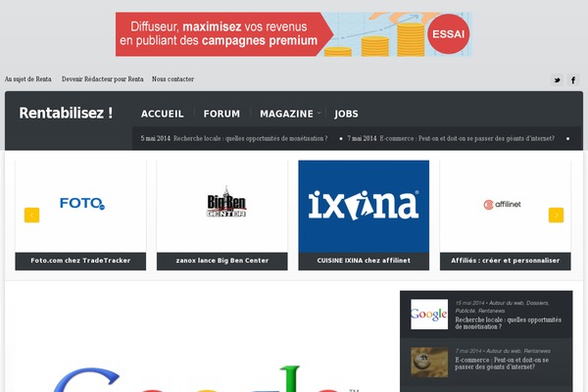The width and height of the screenshot is (588, 392).
Task: Open sidebar article Recherche locale : quelles opportunités
Action: tap(508, 323)
